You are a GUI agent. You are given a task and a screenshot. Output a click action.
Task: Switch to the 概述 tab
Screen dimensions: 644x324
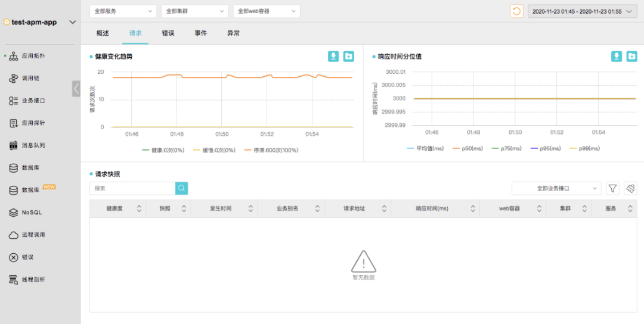pyautogui.click(x=103, y=33)
